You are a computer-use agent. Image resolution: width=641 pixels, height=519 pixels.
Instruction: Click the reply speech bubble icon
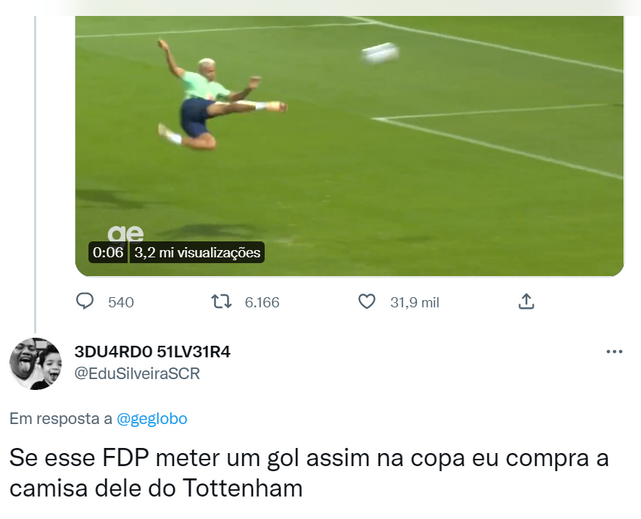85,302
